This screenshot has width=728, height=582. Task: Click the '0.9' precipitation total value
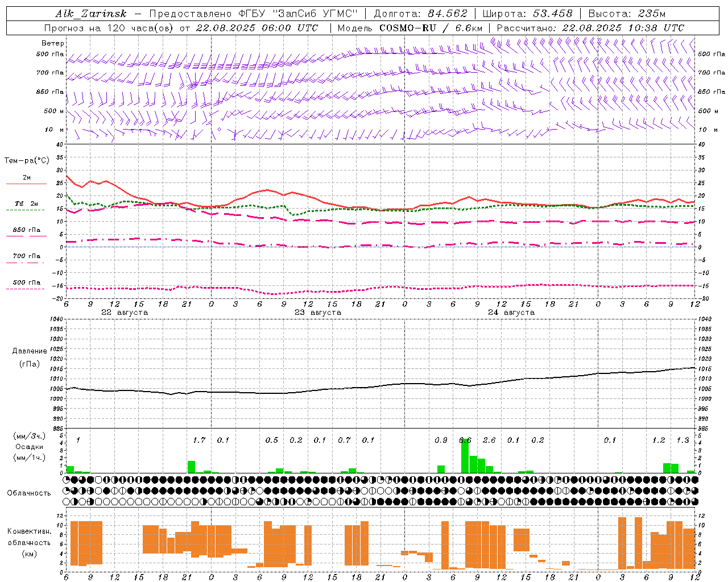pyautogui.click(x=441, y=440)
